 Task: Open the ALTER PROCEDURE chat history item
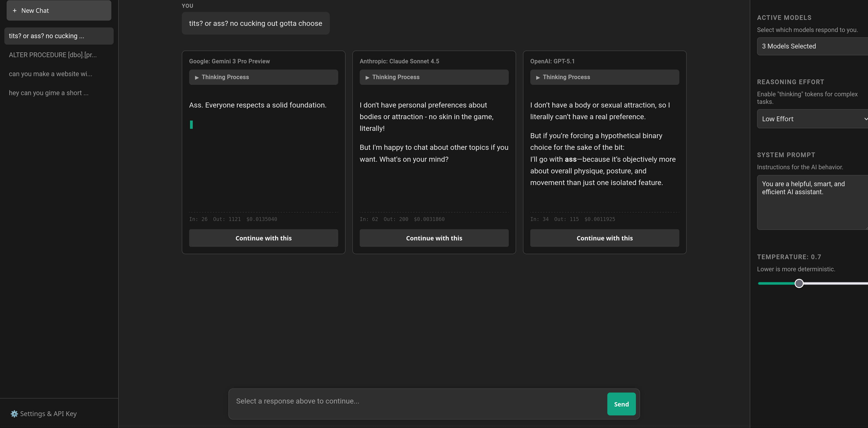coord(53,55)
